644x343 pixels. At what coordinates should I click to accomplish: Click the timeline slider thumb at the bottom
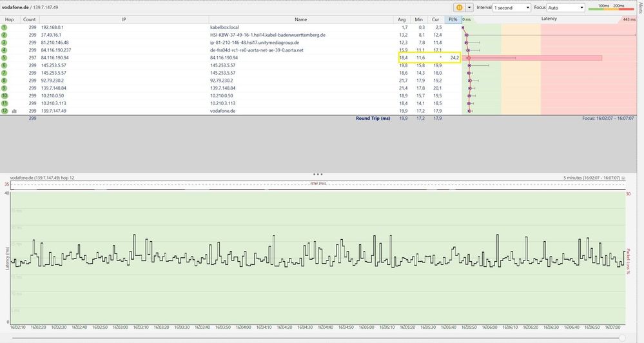(622, 338)
